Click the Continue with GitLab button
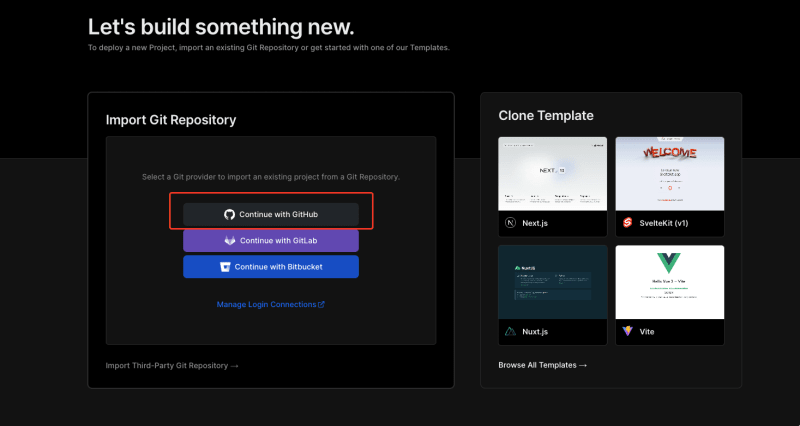The width and height of the screenshot is (800, 426). (271, 241)
